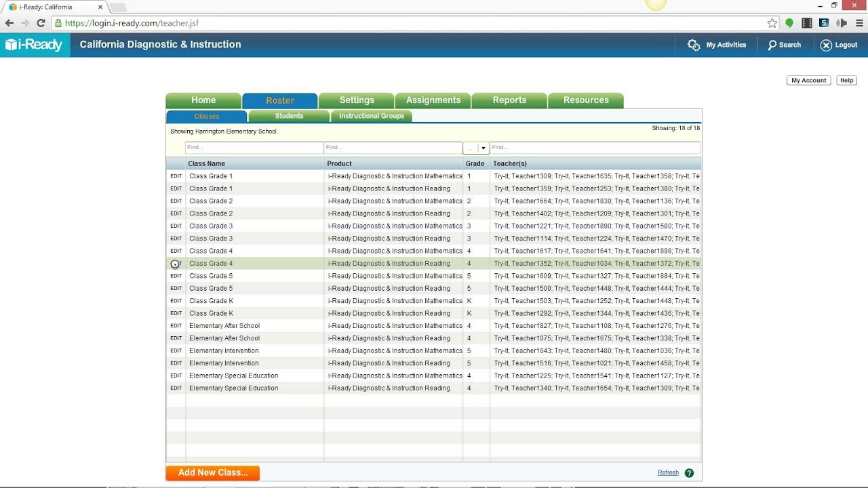868x488 pixels.
Task: Click the green help question mark icon
Action: [x=689, y=473]
